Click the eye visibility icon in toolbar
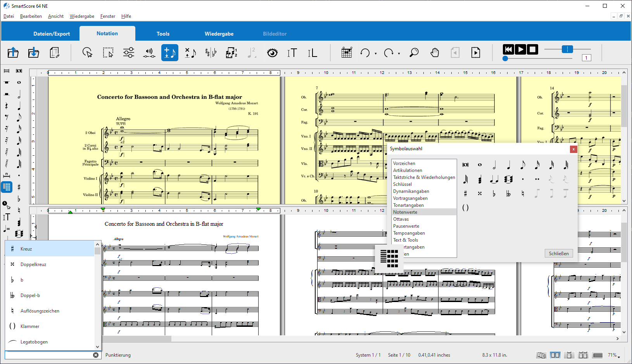The height and width of the screenshot is (364, 632). pos(273,53)
